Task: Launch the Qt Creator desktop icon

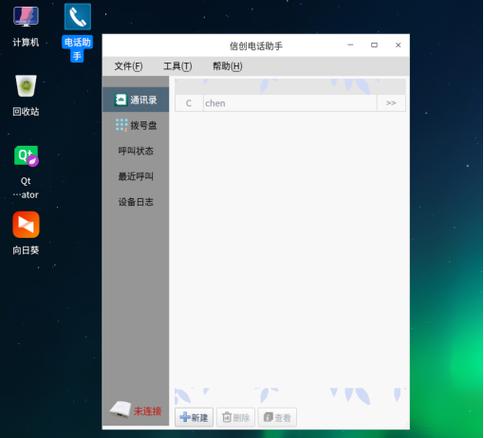Action: click(26, 172)
